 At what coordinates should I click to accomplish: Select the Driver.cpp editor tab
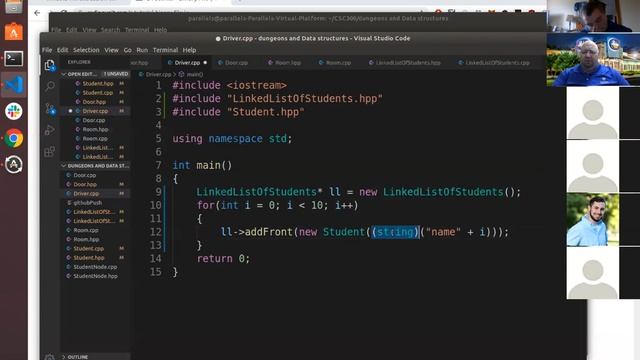click(x=187, y=62)
